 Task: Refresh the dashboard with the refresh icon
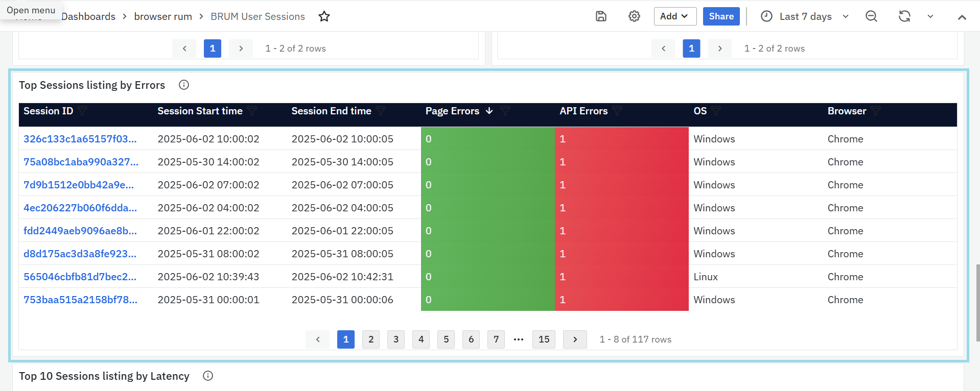coord(904,16)
